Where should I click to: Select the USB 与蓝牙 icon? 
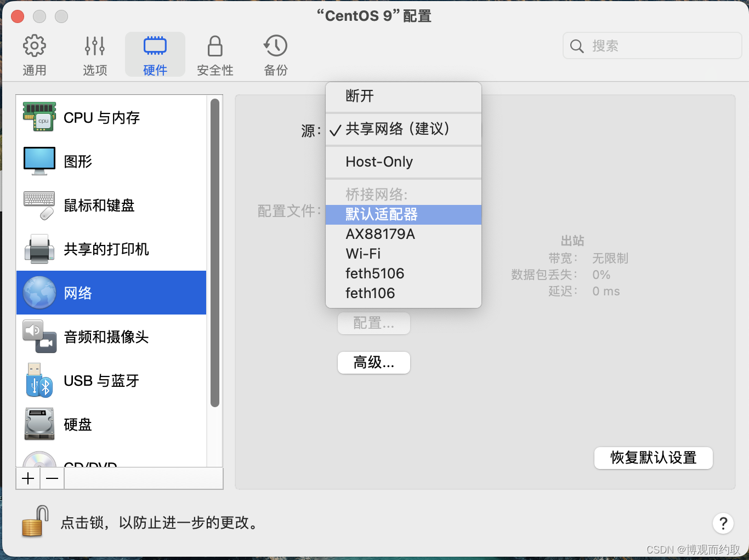tap(39, 380)
